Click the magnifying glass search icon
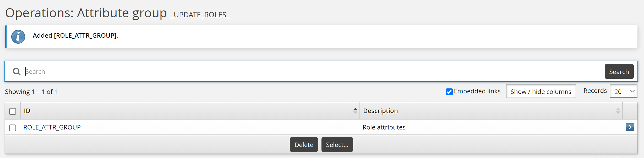 click(x=17, y=71)
